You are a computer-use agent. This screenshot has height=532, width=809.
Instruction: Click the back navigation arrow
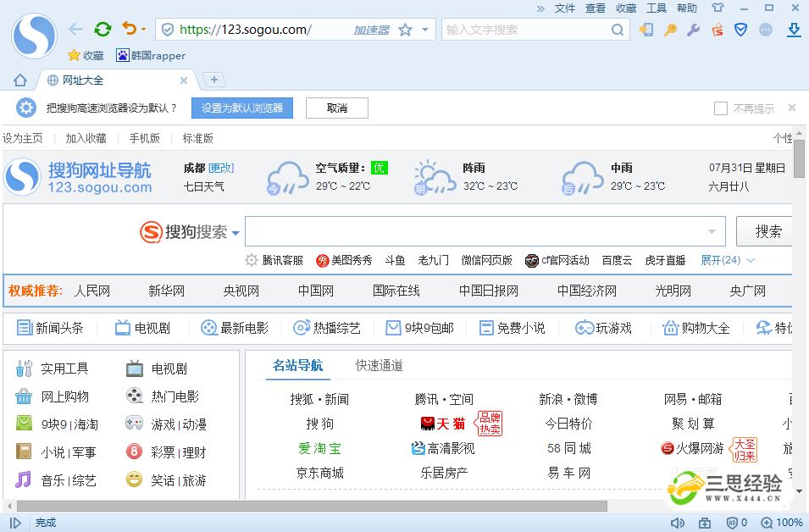point(76,30)
